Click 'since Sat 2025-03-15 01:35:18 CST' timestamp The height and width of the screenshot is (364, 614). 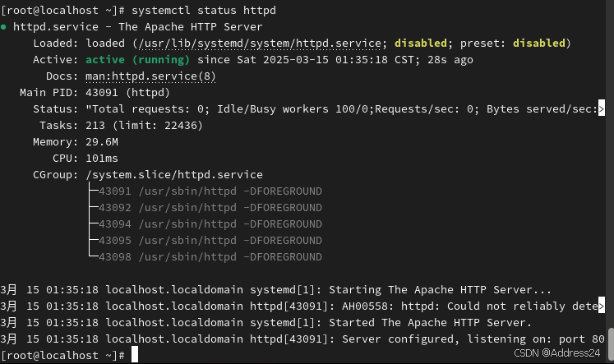(x=306, y=59)
